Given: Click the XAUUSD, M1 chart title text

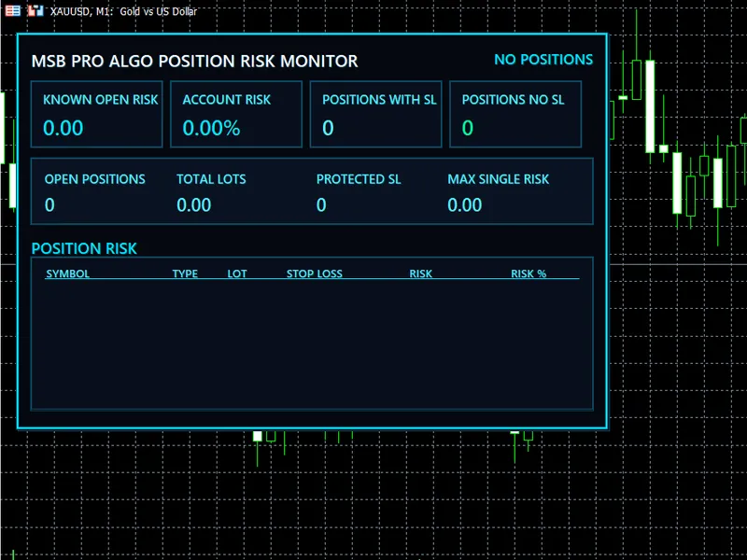Looking at the screenshot, I should 123,11.
